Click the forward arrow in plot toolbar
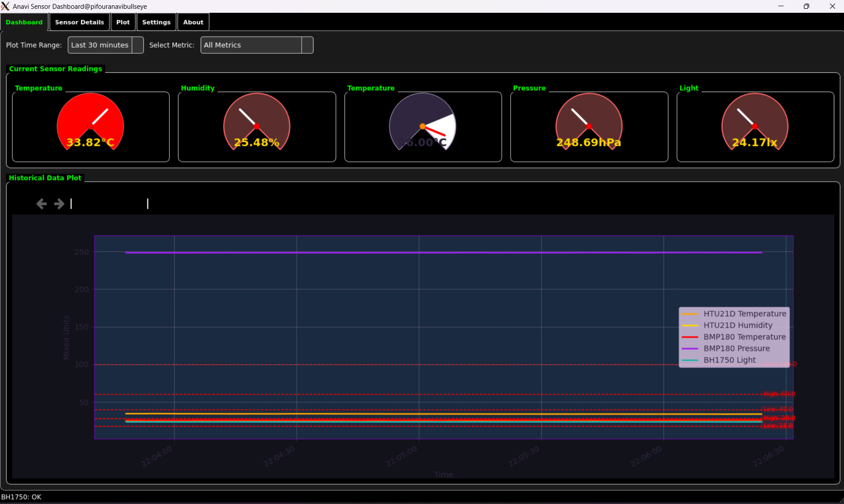 [59, 204]
